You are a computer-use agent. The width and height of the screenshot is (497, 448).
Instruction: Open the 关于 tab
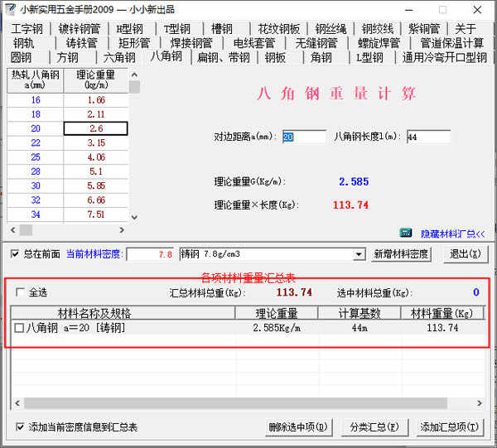[466, 29]
